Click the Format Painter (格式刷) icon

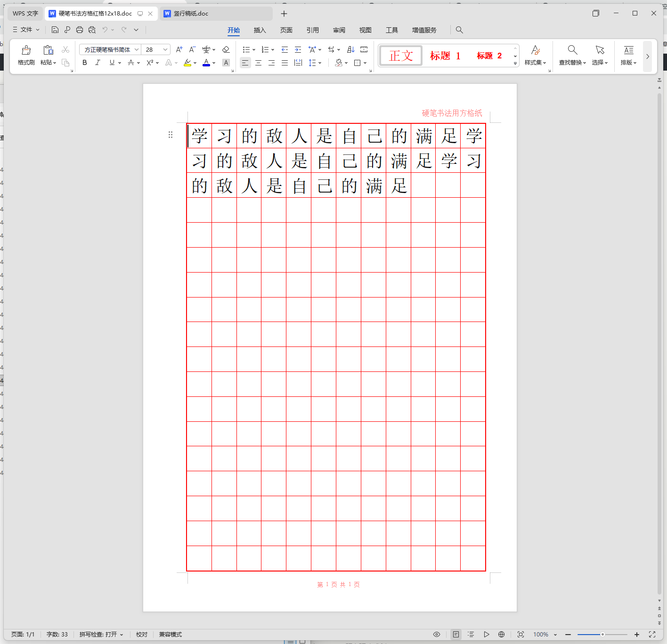(x=26, y=50)
